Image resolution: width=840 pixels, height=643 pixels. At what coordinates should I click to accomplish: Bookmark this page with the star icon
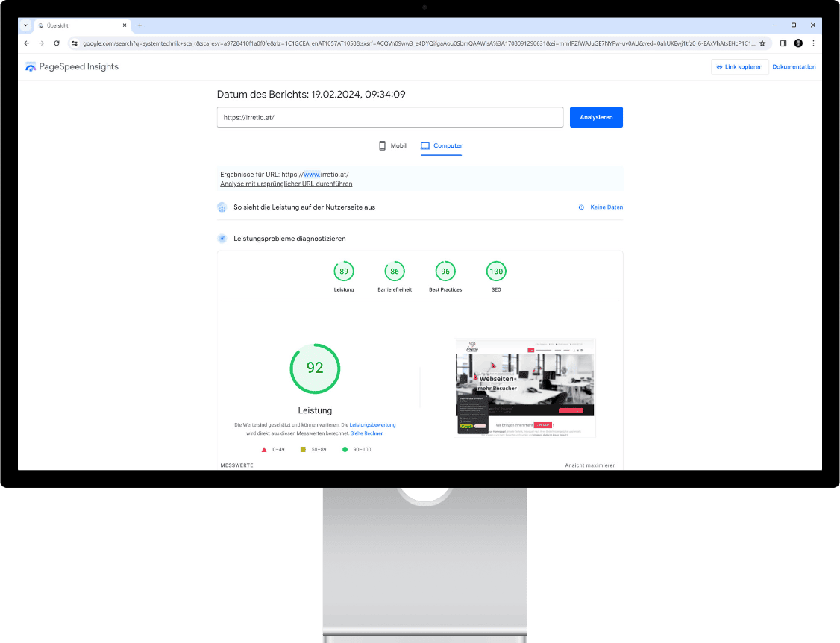pos(762,43)
